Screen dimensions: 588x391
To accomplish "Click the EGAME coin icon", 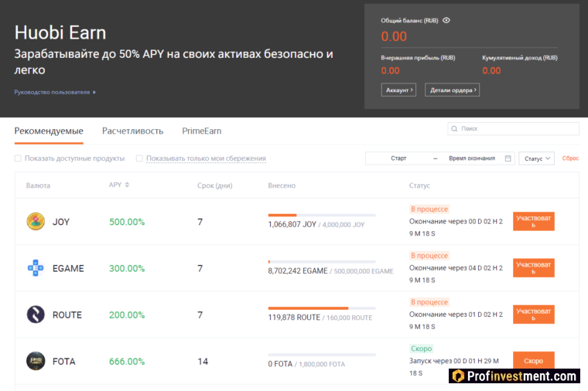I will pyautogui.click(x=36, y=268).
